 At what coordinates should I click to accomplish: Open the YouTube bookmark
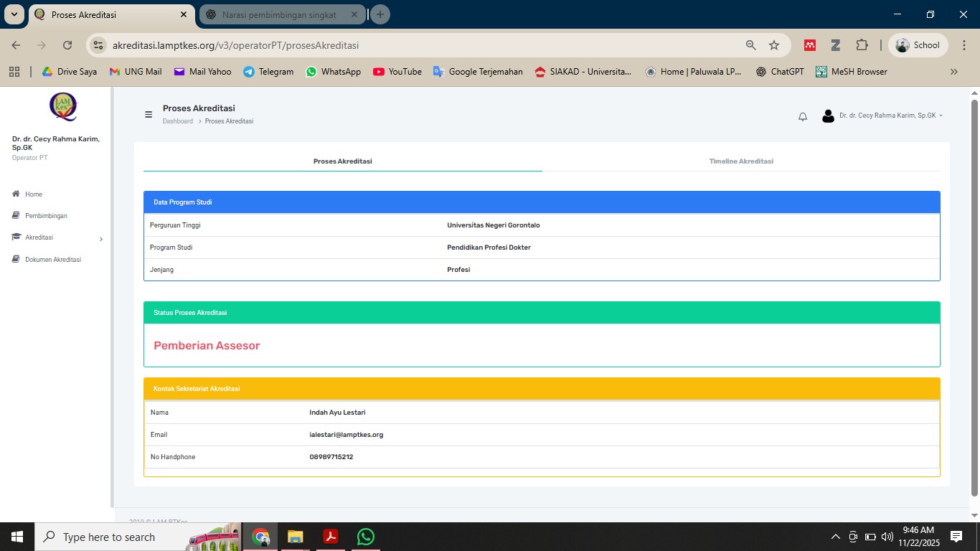(397, 72)
